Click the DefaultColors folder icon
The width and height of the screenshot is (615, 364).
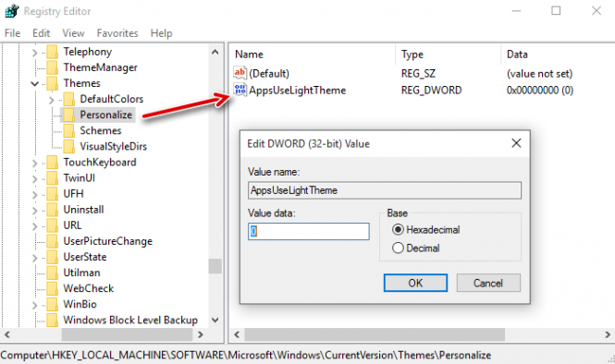point(68,99)
